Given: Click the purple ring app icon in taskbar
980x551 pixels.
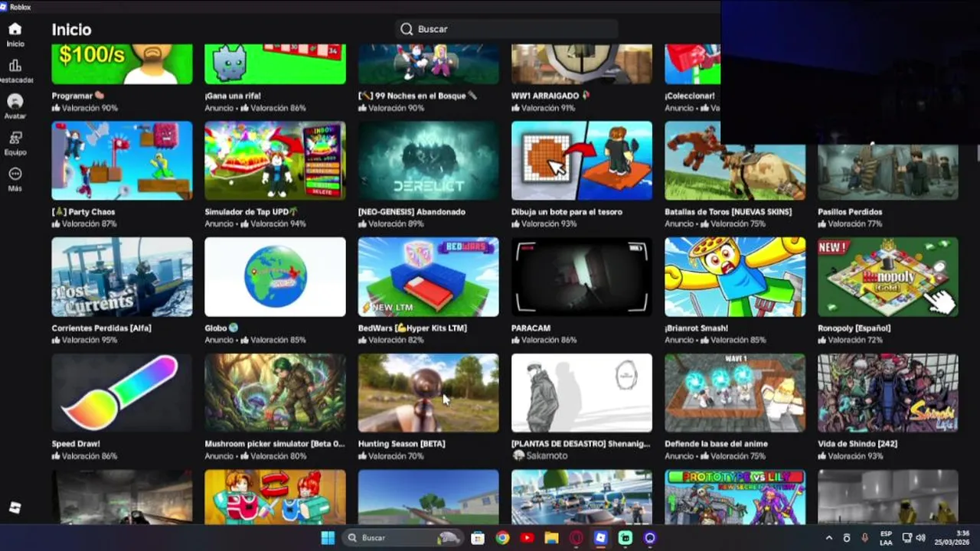Looking at the screenshot, I should 649,538.
